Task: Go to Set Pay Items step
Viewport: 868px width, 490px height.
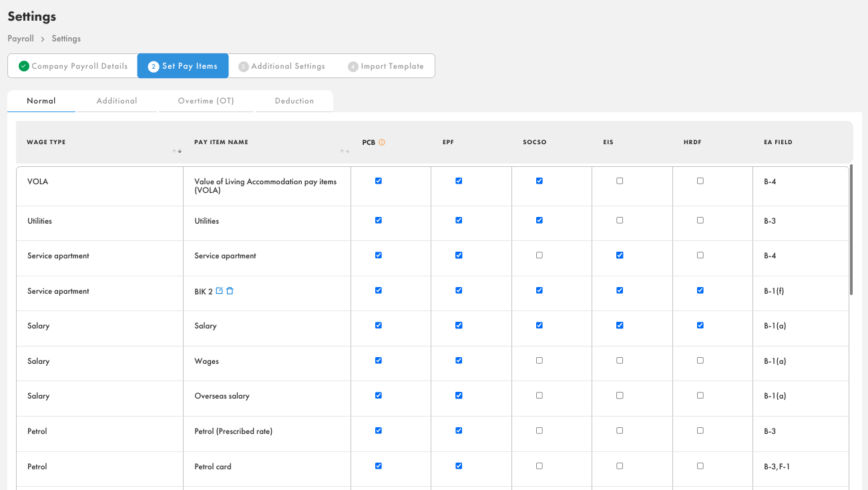Action: point(183,66)
